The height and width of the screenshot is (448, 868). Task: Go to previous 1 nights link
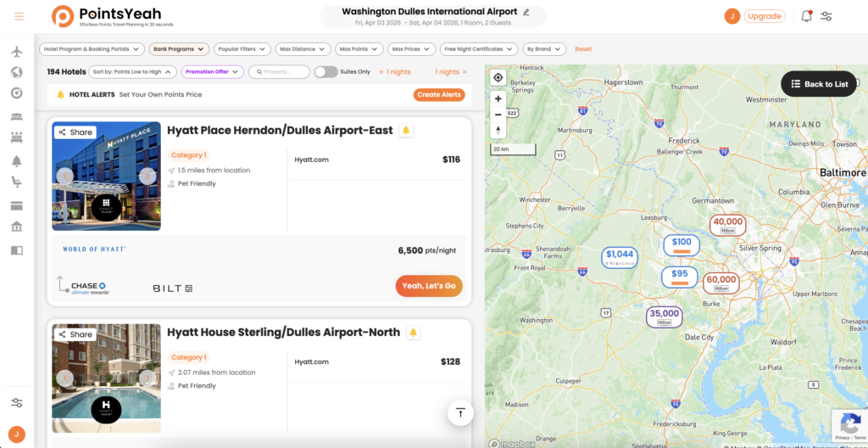pos(395,71)
